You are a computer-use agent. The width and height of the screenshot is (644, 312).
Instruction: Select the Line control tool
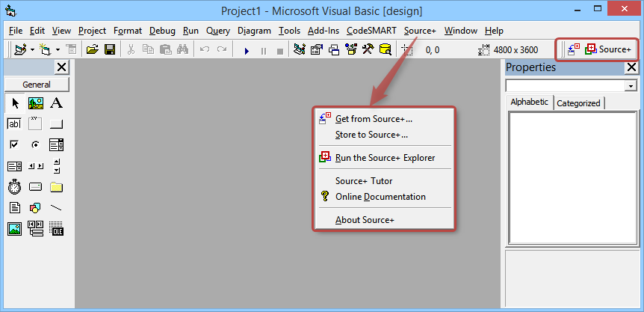coord(56,207)
